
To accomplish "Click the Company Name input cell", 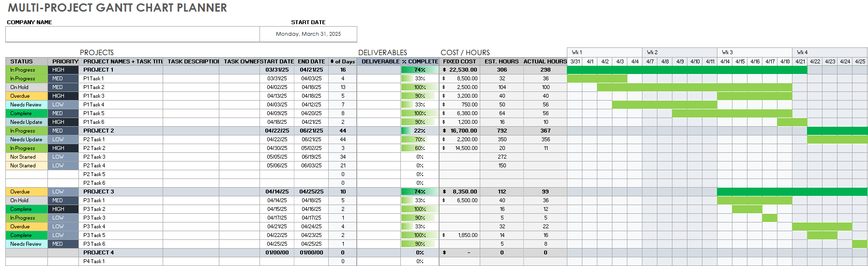I will (x=132, y=34).
